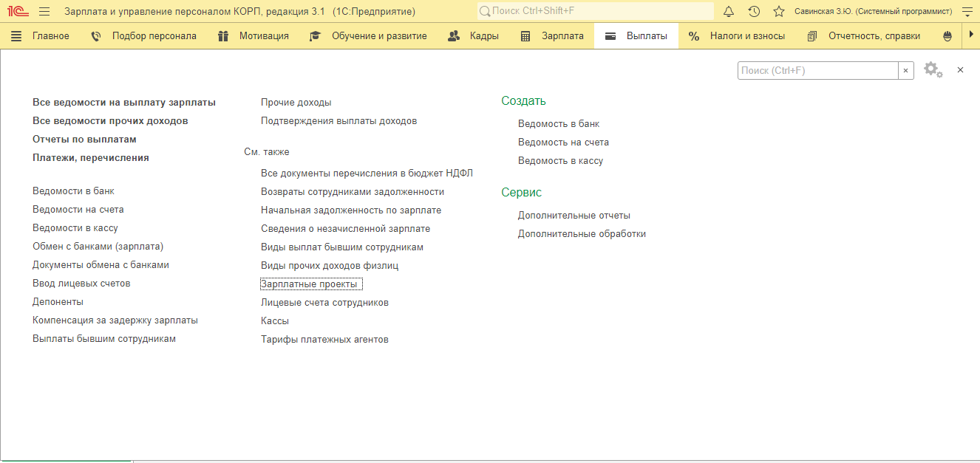Expand the sections menu on the ribbon's left
Image resolution: width=980 pixels, height=463 pixels.
16,35
